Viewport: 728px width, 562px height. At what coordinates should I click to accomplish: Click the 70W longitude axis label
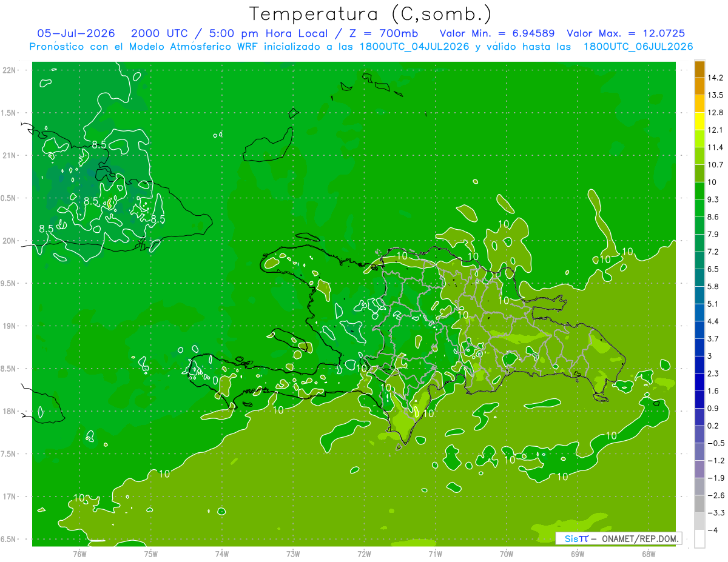(506, 554)
